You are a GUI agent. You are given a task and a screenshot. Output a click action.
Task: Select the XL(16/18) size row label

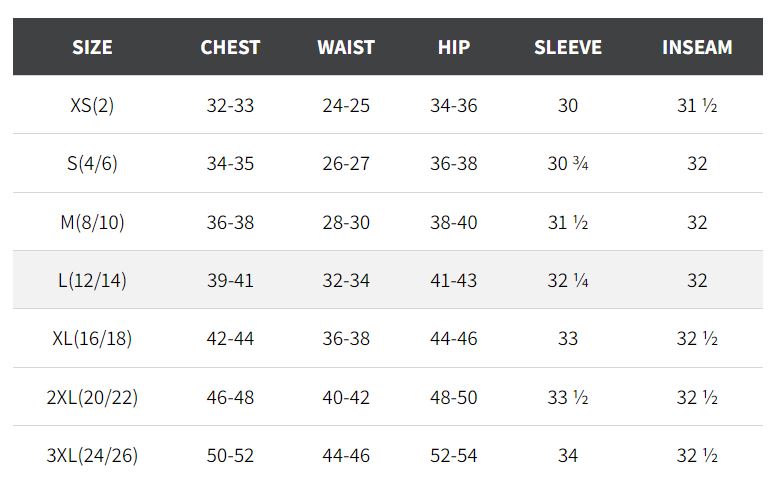(x=92, y=339)
